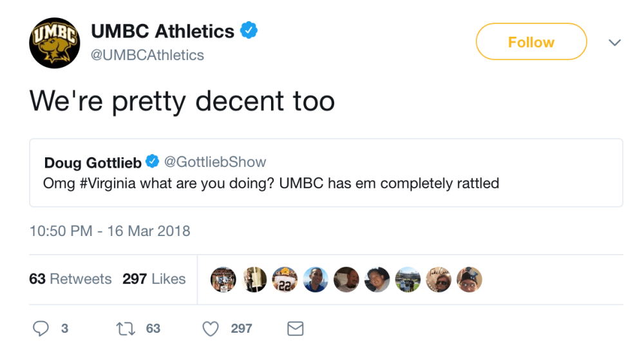Click the UMBC Athletics profile logo
Image resolution: width=644 pixels, height=354 pixels.
point(53,43)
